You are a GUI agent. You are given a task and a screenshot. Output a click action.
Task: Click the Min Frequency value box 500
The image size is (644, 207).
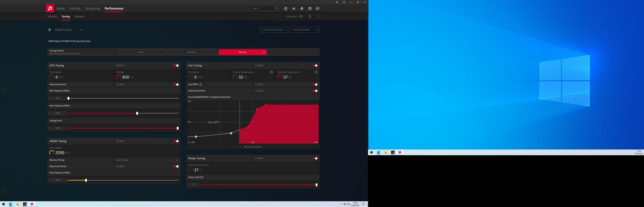pyautogui.click(x=57, y=98)
